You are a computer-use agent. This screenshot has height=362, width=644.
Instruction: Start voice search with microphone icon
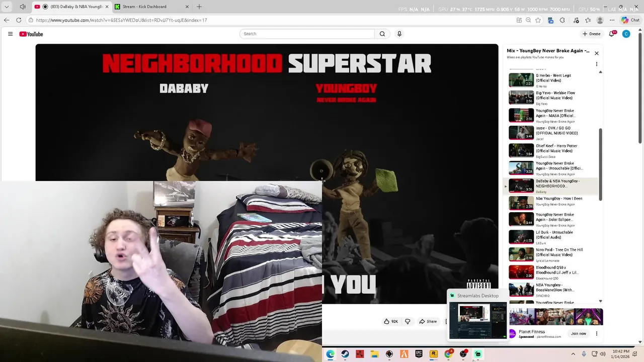tap(399, 34)
